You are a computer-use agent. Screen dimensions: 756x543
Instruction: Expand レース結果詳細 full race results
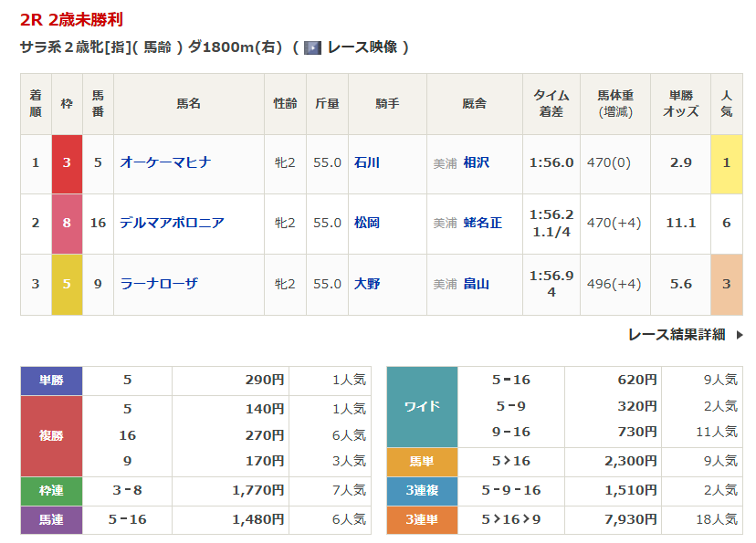[677, 335]
